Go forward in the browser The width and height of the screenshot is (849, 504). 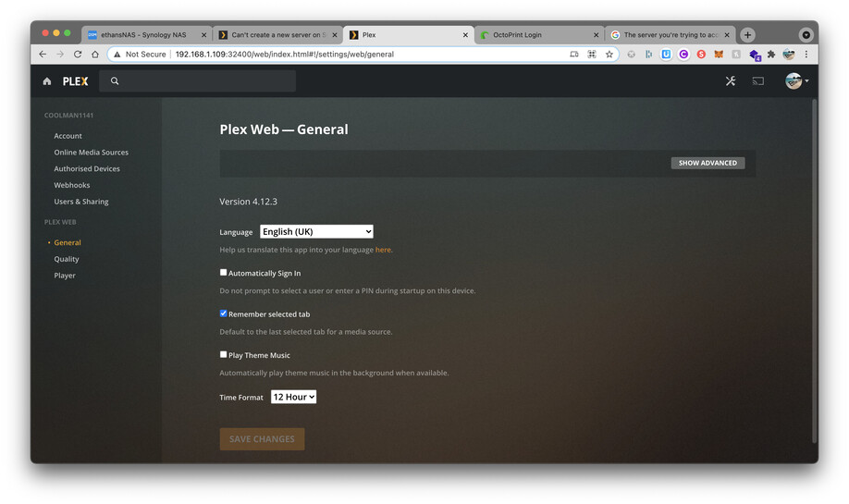(x=60, y=55)
